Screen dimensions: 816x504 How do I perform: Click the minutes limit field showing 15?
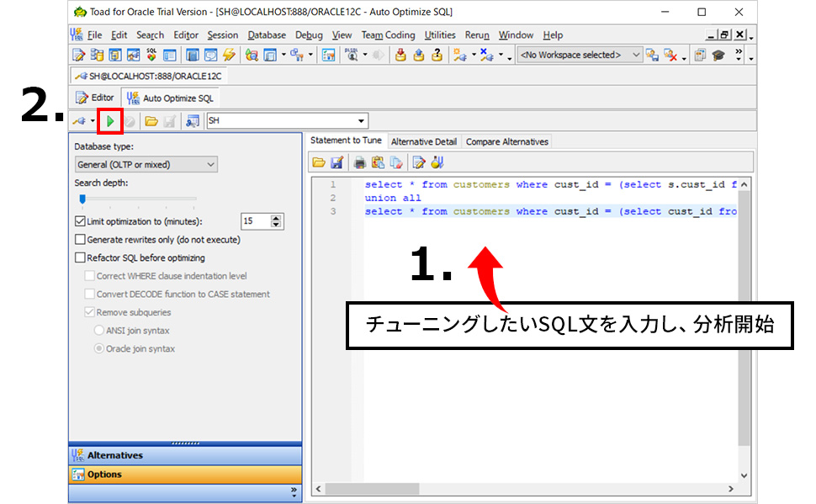256,221
